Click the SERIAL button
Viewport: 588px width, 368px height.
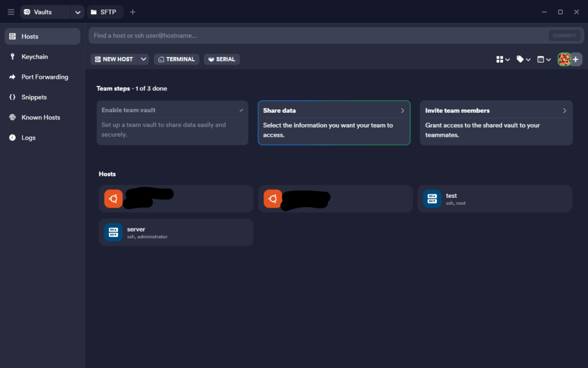pyautogui.click(x=222, y=59)
